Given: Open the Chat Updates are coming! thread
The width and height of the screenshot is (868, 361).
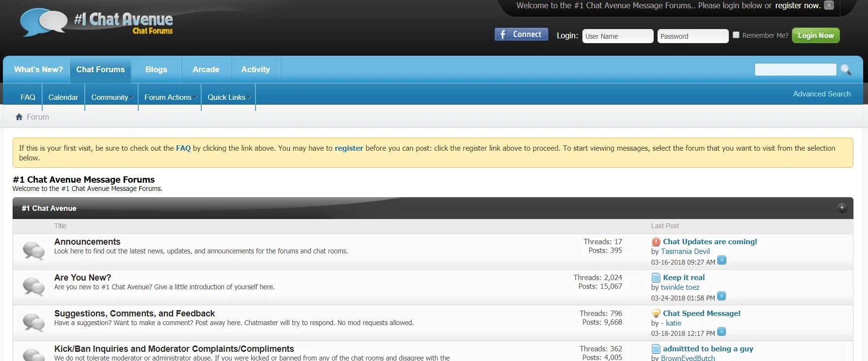Looking at the screenshot, I should [710, 242].
